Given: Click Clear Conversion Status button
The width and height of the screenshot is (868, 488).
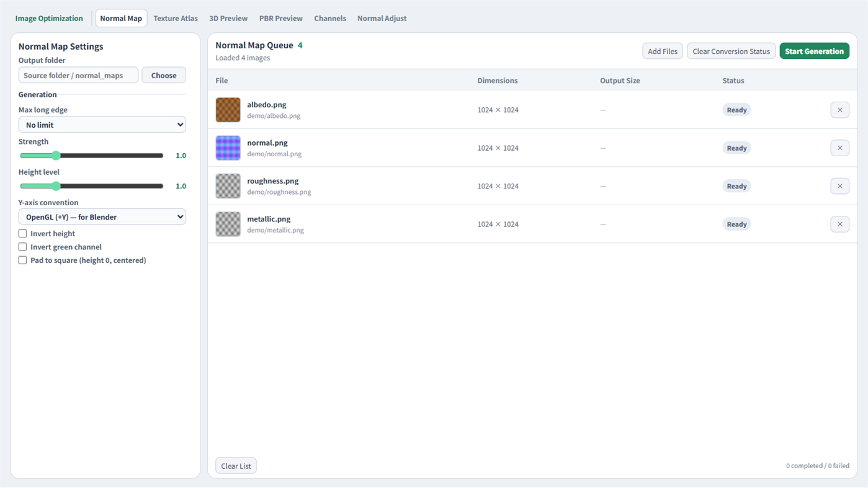Looking at the screenshot, I should (731, 51).
